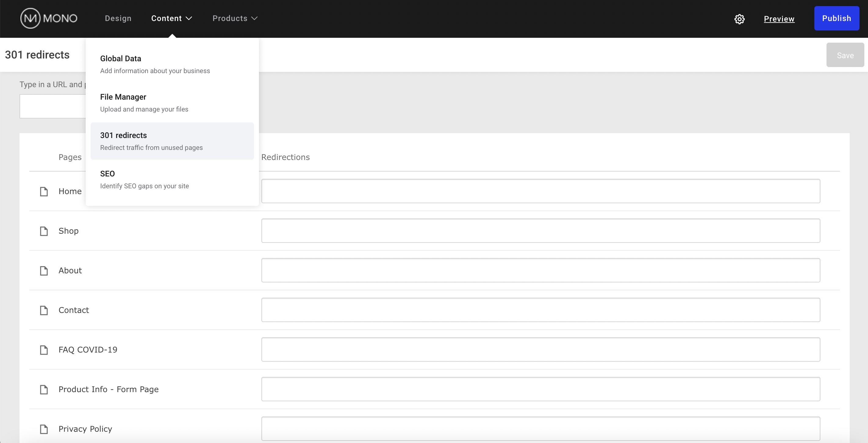The height and width of the screenshot is (443, 868).
Task: Click the greyed Save button
Action: point(845,55)
